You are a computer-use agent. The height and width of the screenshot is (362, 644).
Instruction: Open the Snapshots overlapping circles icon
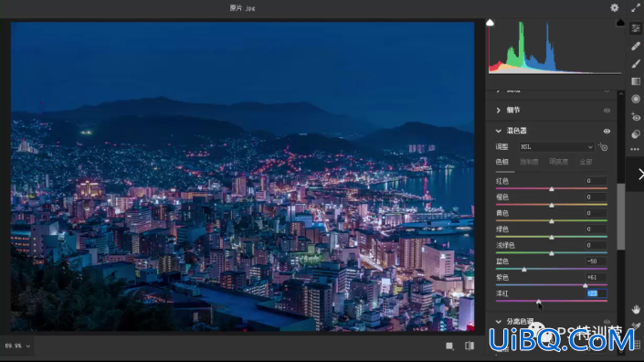(636, 134)
